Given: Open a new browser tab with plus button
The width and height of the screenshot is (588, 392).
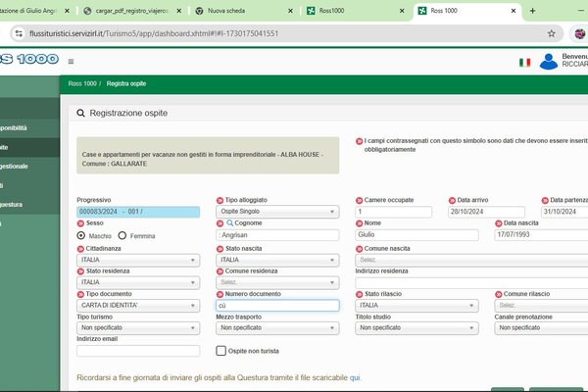Looking at the screenshot, I should 532,11.
